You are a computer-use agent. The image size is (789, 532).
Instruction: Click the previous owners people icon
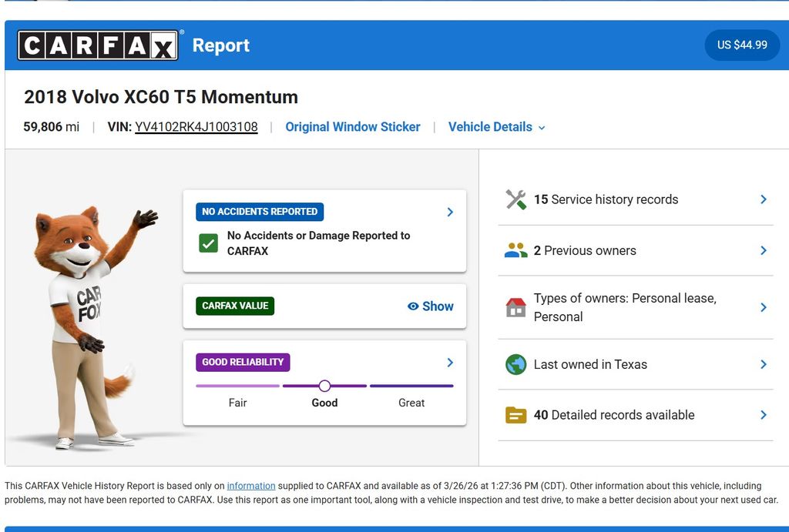515,250
